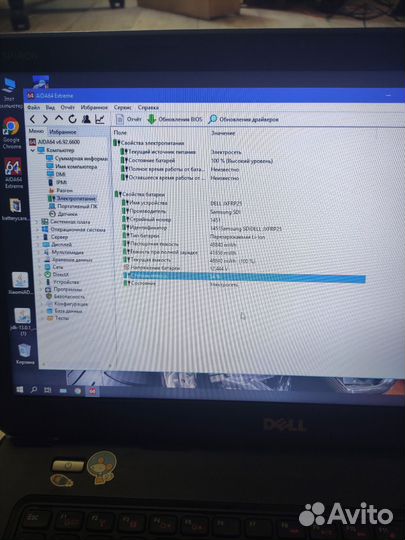This screenshot has width=405, height=540.
Task: Select the Имя устройства row
Action: (x=183, y=203)
